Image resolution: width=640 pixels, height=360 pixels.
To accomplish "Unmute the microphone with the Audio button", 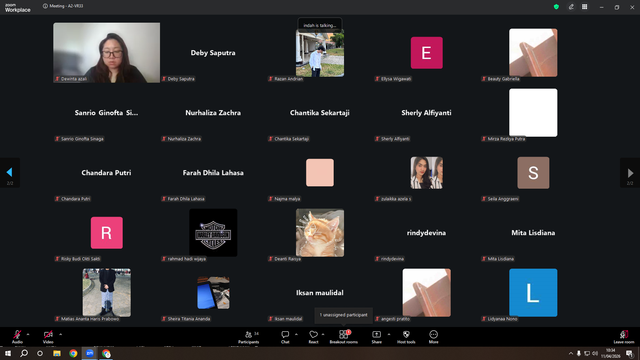I will tap(17, 337).
